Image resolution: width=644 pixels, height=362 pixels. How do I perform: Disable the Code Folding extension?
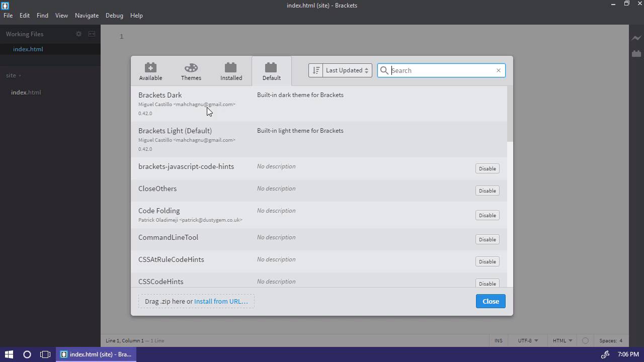pos(487,215)
